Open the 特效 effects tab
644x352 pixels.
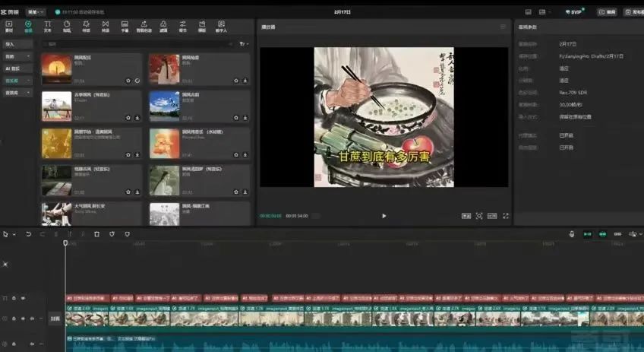tap(87, 27)
